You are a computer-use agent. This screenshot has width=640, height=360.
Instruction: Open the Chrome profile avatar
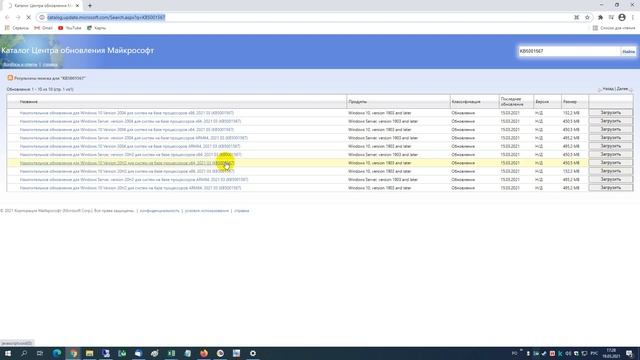tap(622, 18)
